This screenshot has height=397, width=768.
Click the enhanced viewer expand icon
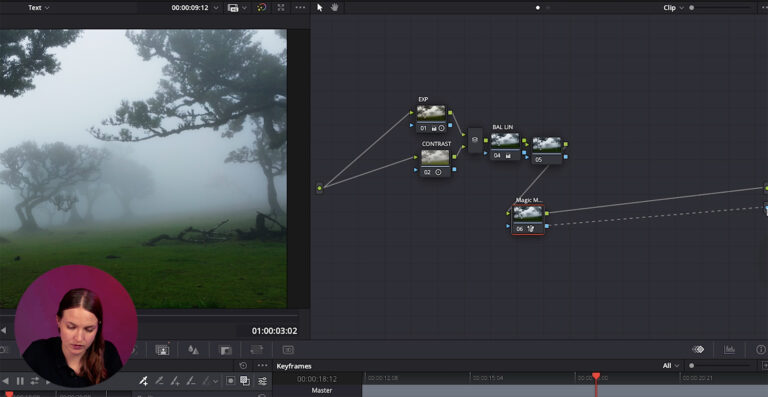point(281,8)
